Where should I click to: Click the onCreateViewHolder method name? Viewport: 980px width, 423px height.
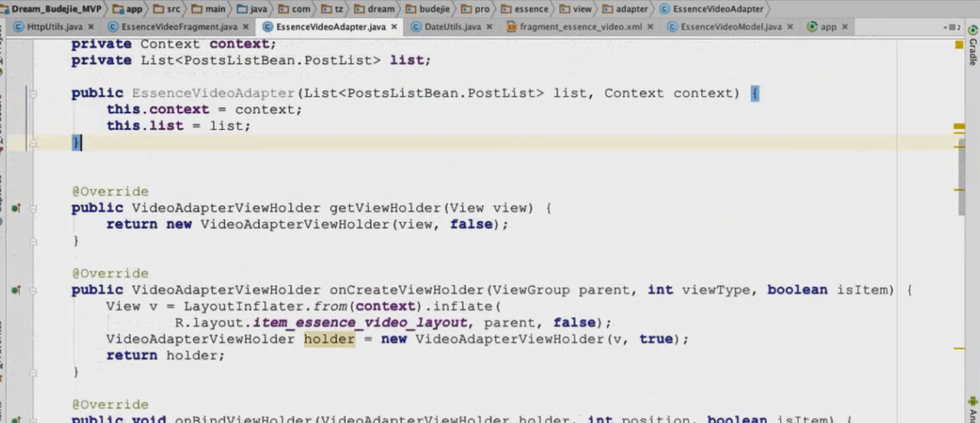coord(407,290)
